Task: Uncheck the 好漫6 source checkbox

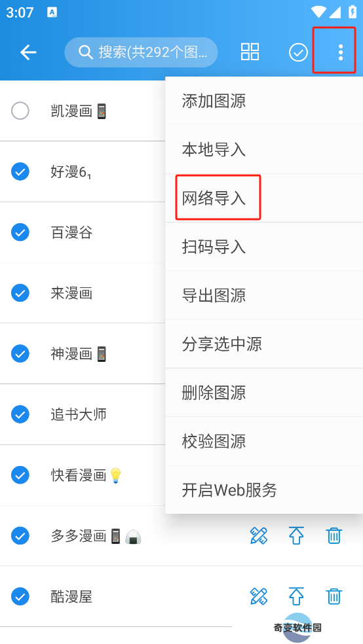Action: tap(20, 171)
